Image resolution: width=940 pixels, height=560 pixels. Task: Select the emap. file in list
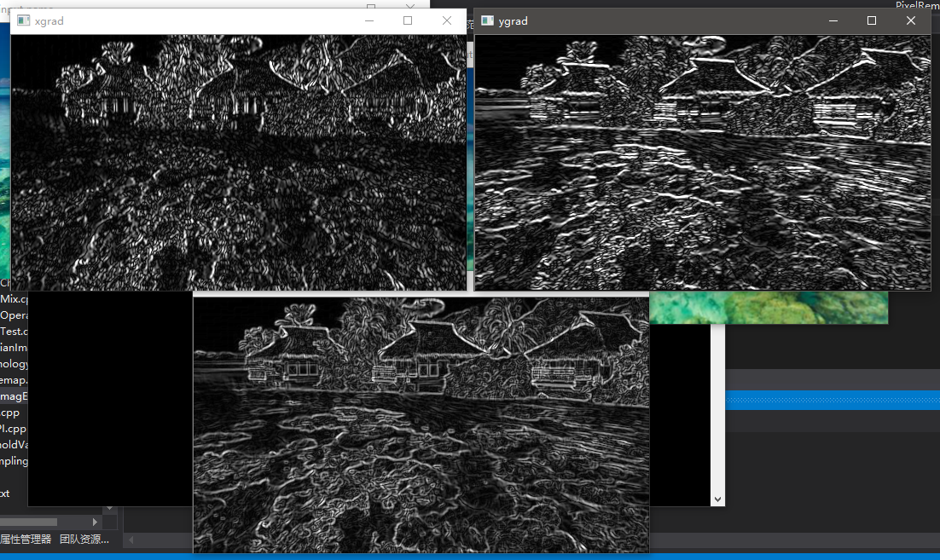click(x=14, y=379)
